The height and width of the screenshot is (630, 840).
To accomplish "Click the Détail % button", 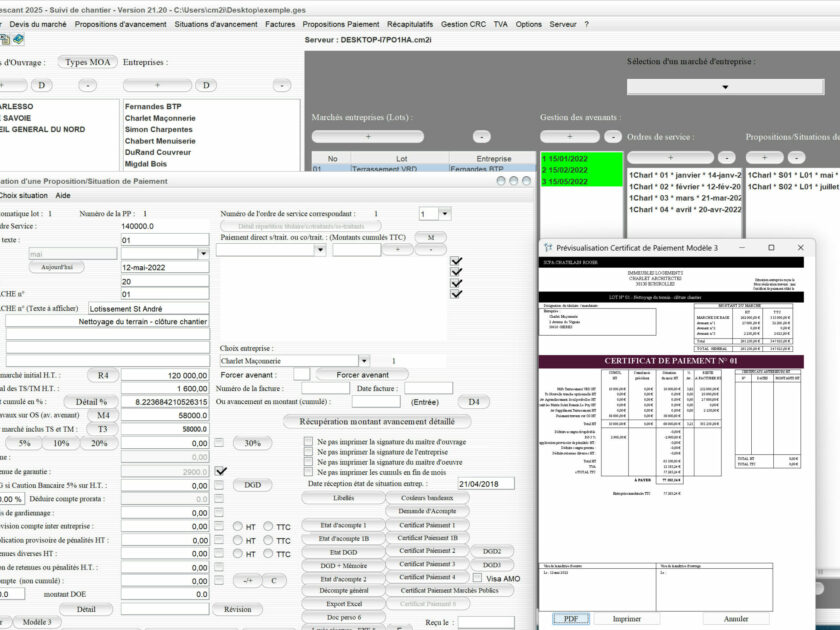I will (91, 402).
